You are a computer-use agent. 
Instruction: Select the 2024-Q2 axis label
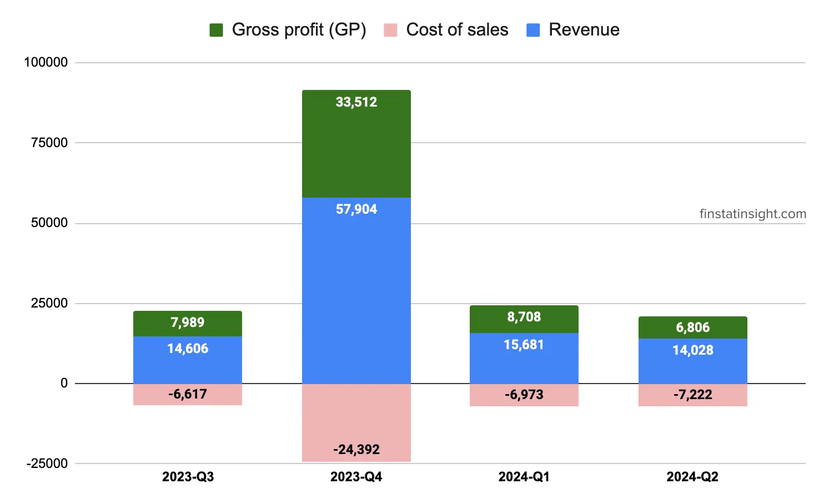click(693, 477)
